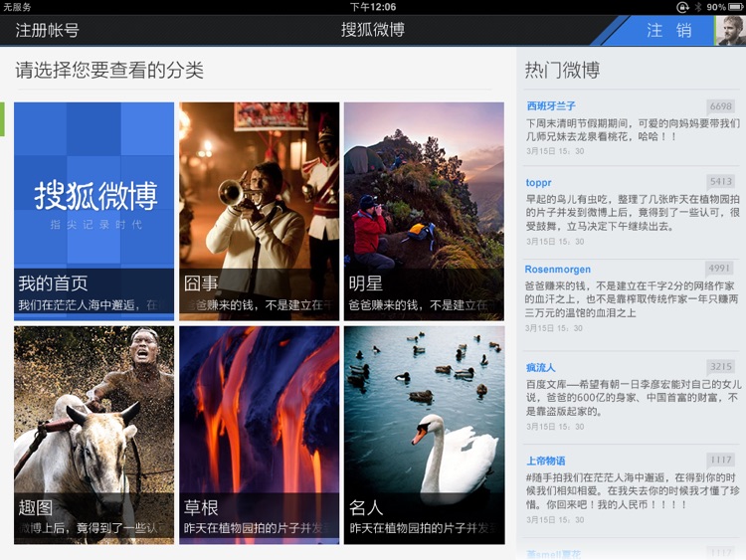
Task: Open the 我的首页 category tile
Action: (x=93, y=211)
